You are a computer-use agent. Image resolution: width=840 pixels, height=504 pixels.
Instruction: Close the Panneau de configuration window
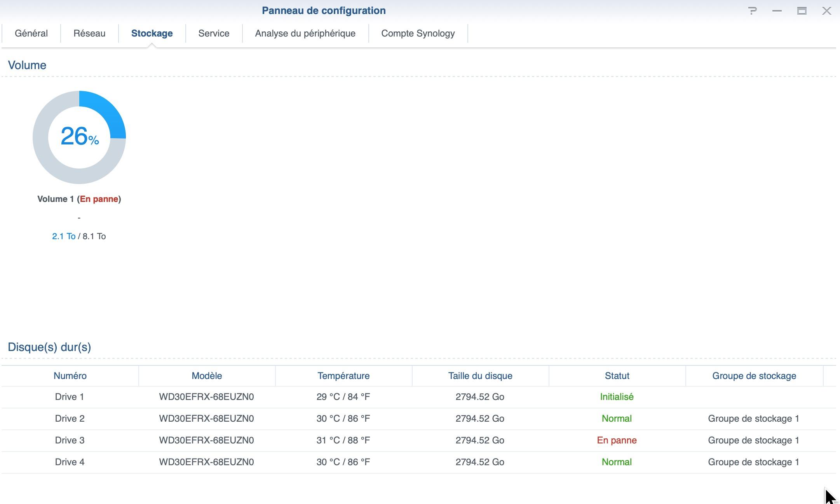[826, 11]
